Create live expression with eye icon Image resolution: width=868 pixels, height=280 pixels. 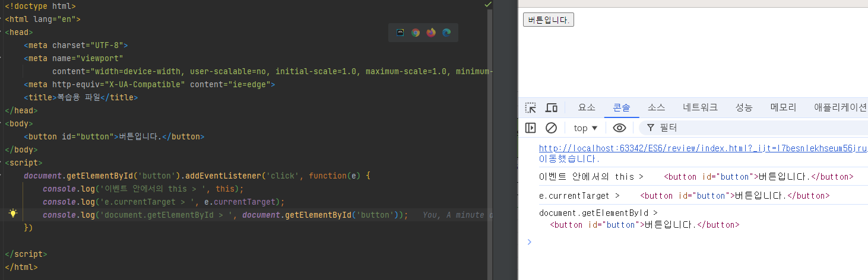pos(620,128)
